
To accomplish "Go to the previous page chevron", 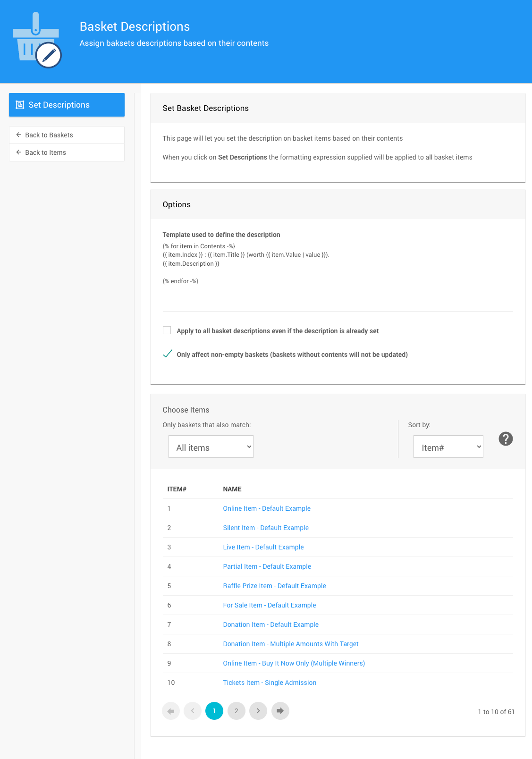I will pos(193,711).
